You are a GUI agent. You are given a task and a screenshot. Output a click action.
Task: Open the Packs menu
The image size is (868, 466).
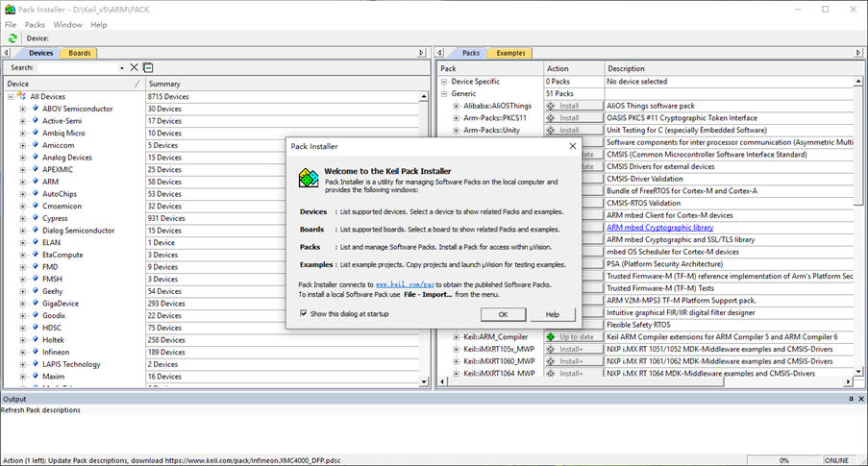point(35,24)
